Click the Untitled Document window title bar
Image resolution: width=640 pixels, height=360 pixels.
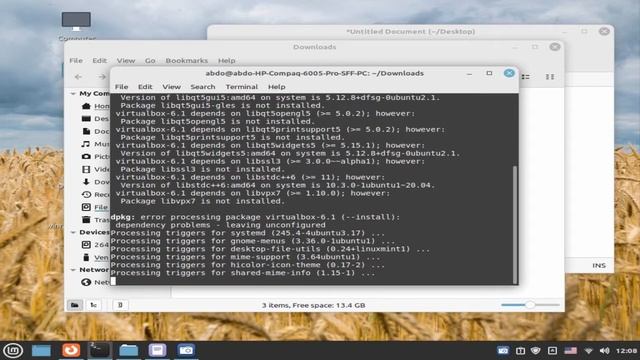click(410, 31)
